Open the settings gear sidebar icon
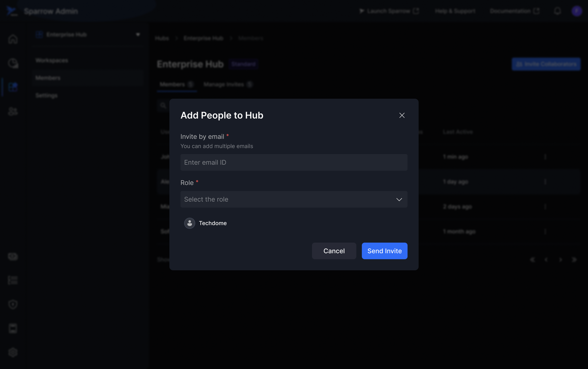The height and width of the screenshot is (369, 588). 13,352
